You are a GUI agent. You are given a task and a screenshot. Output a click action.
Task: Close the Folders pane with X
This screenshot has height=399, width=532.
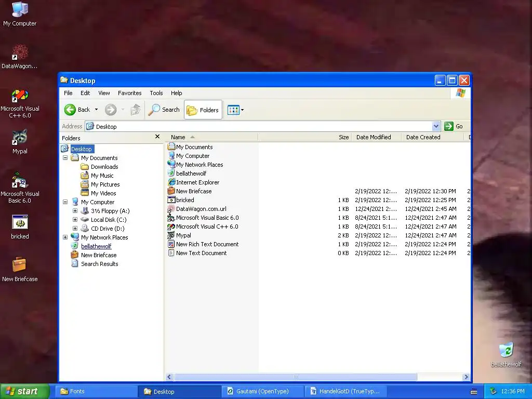[x=157, y=137]
